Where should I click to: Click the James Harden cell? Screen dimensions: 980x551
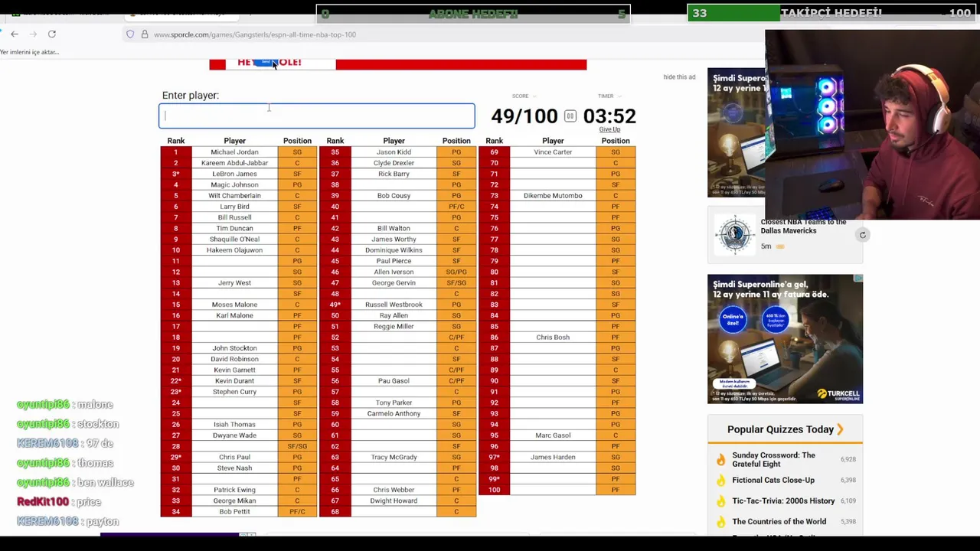click(553, 457)
